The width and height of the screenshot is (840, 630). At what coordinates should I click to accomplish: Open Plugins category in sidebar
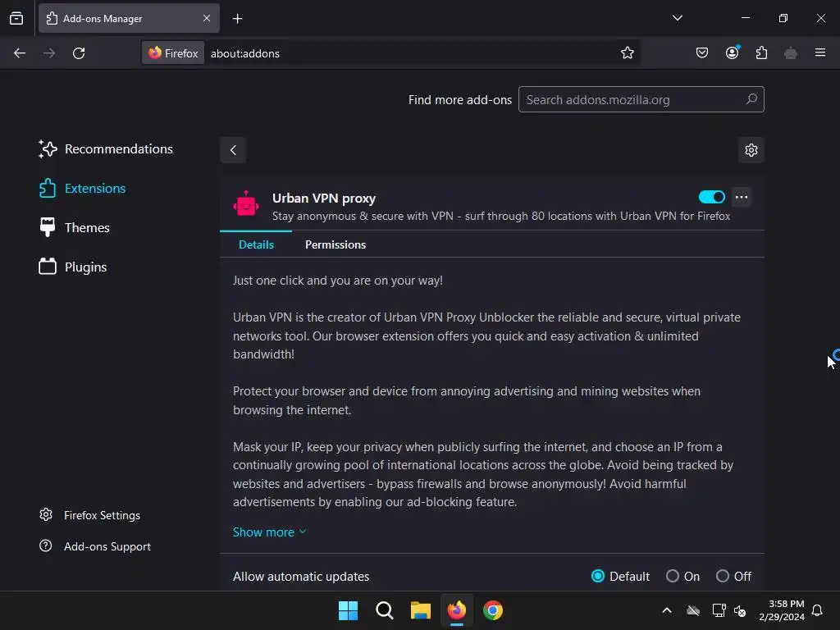point(72,267)
